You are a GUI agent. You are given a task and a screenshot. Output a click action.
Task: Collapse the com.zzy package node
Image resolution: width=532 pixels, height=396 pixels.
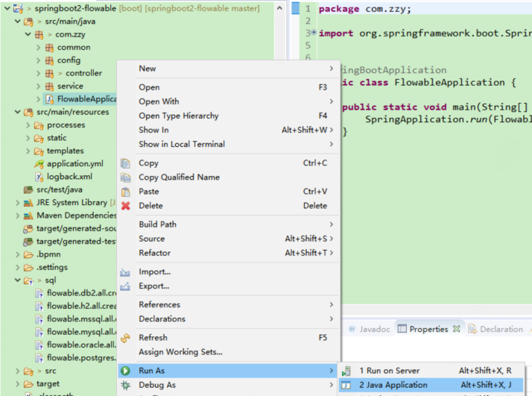28,34
